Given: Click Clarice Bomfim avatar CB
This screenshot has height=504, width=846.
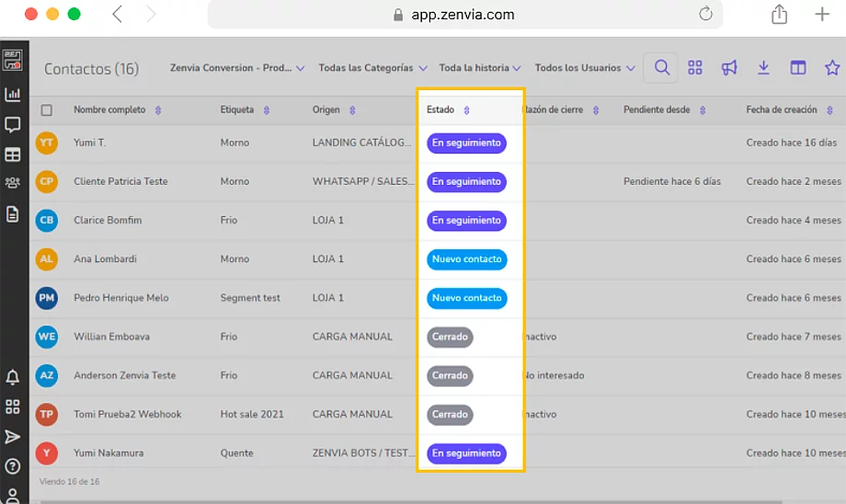Looking at the screenshot, I should coord(47,220).
